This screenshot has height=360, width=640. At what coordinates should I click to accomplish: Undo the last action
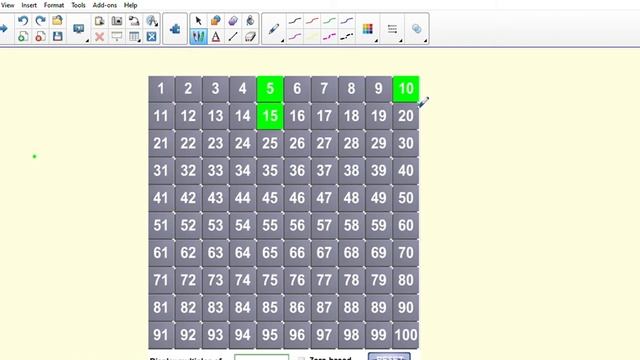tap(23, 21)
